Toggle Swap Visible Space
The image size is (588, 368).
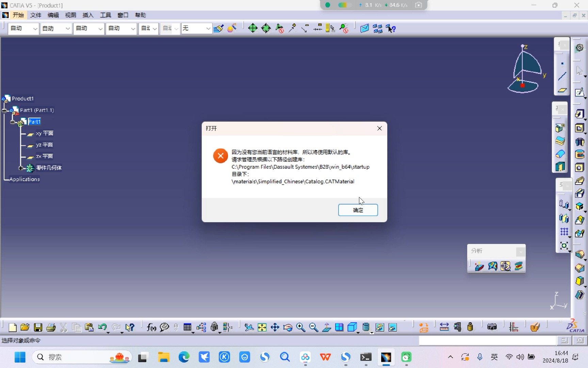point(393,327)
